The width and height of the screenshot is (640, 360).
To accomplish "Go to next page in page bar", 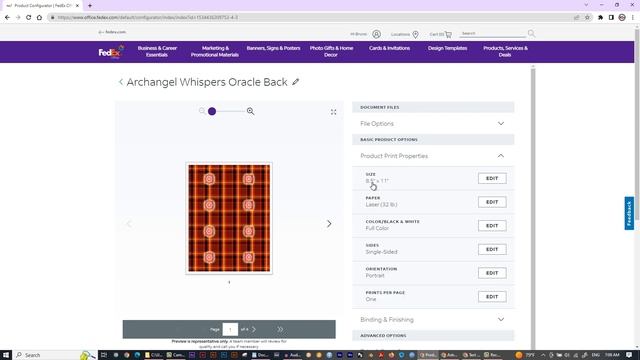I will pos(254,329).
